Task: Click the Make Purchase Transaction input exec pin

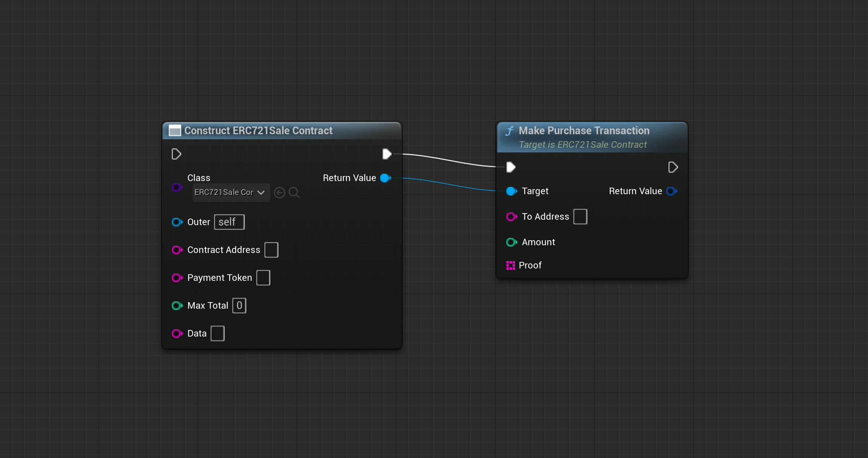Action: (511, 167)
